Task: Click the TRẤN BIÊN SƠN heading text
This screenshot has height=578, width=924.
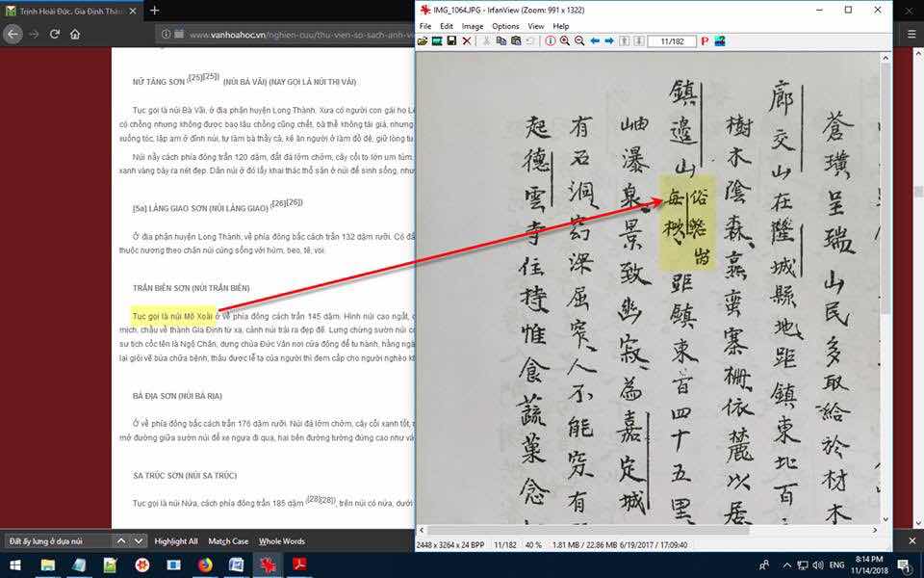Action: click(191, 288)
